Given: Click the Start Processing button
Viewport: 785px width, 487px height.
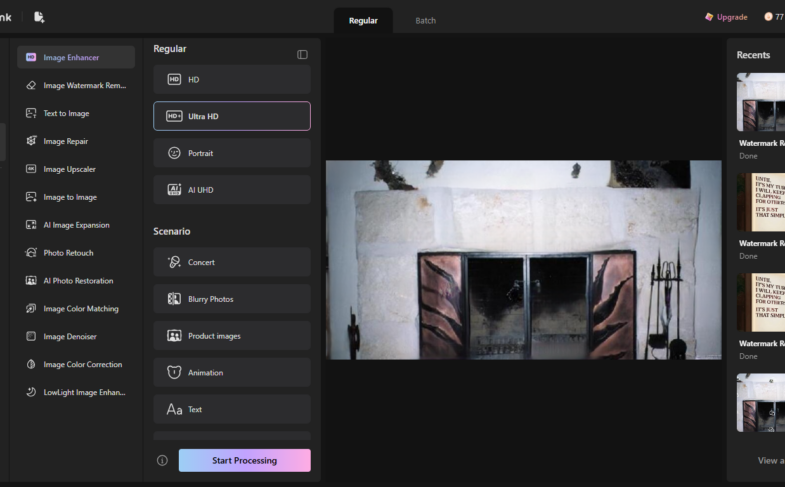Looking at the screenshot, I should point(245,460).
